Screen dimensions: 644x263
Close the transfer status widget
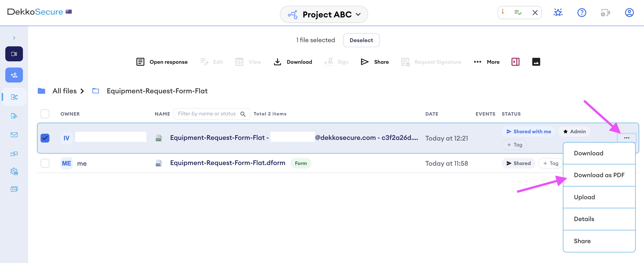point(535,13)
